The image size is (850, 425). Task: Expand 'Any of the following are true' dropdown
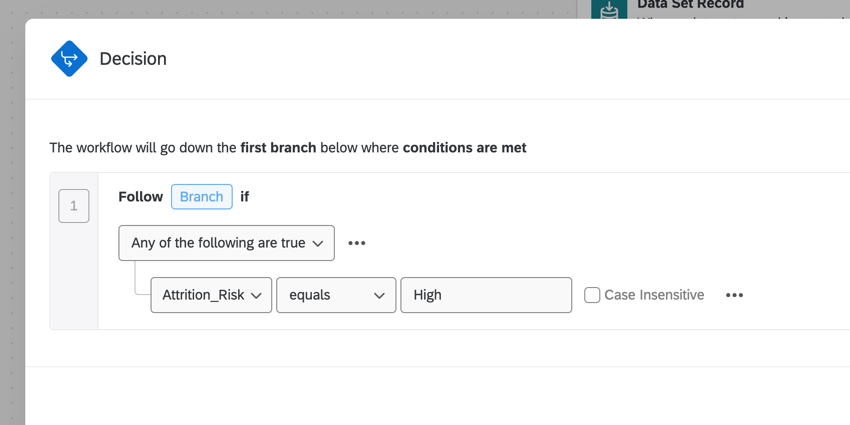point(227,243)
